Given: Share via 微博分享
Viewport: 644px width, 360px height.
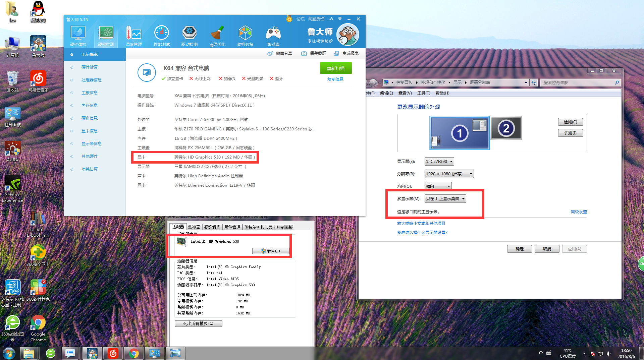Looking at the screenshot, I should click(280, 53).
